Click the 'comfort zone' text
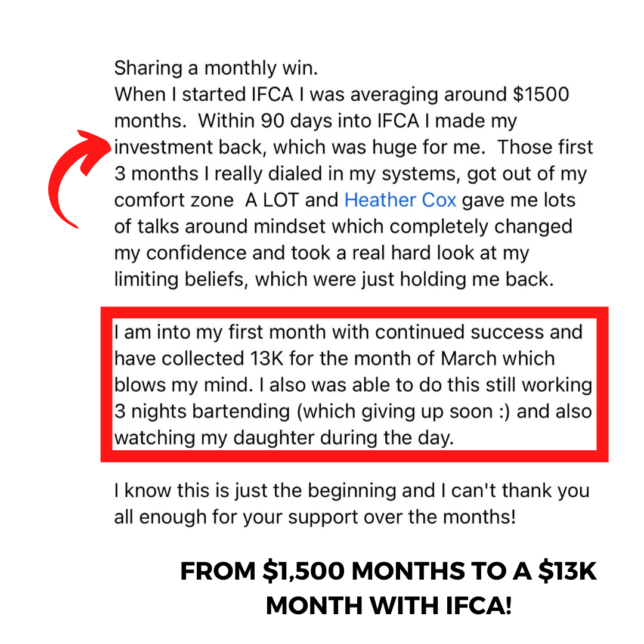 coord(174,200)
